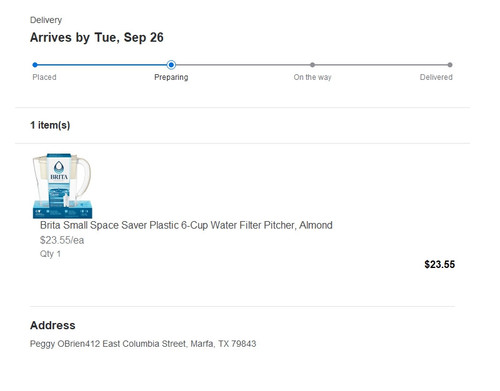Select the Preparing status label
The width and height of the screenshot is (500, 391).
171,77
